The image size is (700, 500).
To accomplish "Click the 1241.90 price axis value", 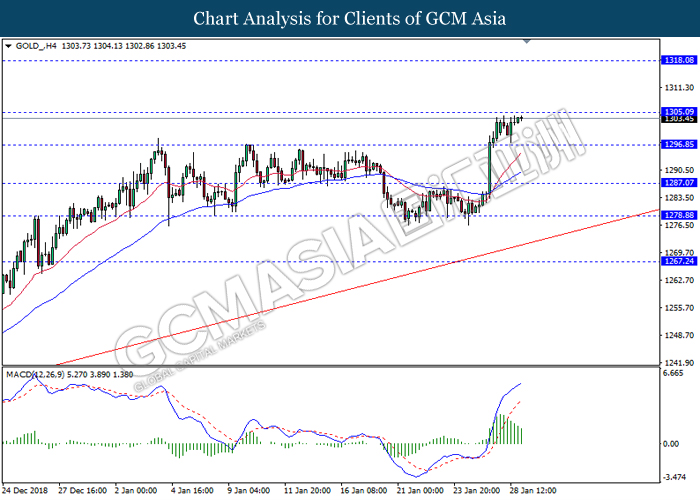I will (679, 363).
